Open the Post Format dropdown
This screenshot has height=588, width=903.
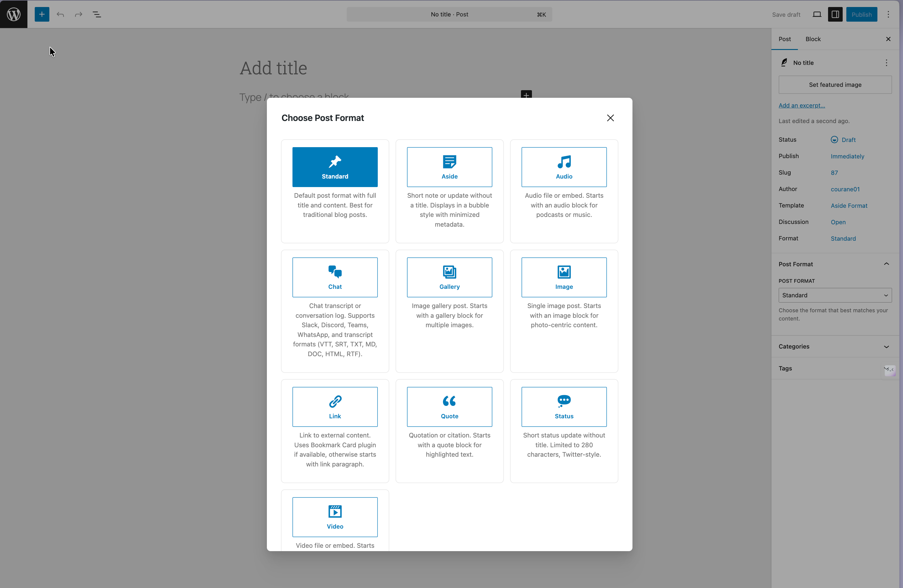(835, 295)
